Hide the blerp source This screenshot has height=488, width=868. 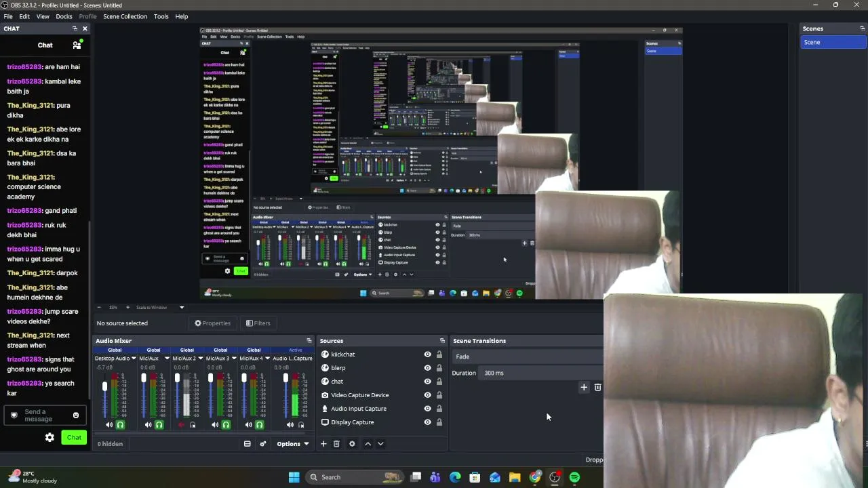(427, 368)
